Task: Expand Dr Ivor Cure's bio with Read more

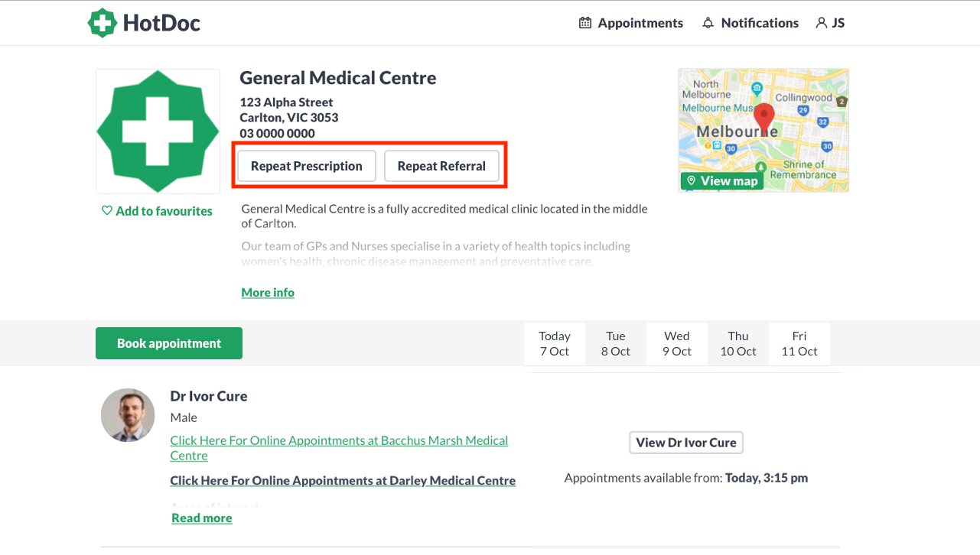Action: coord(202,518)
